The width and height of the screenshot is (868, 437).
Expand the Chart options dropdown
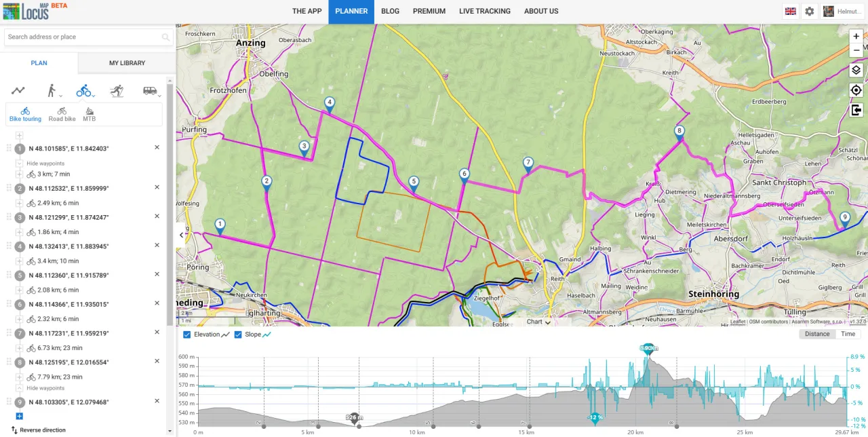[x=548, y=322]
